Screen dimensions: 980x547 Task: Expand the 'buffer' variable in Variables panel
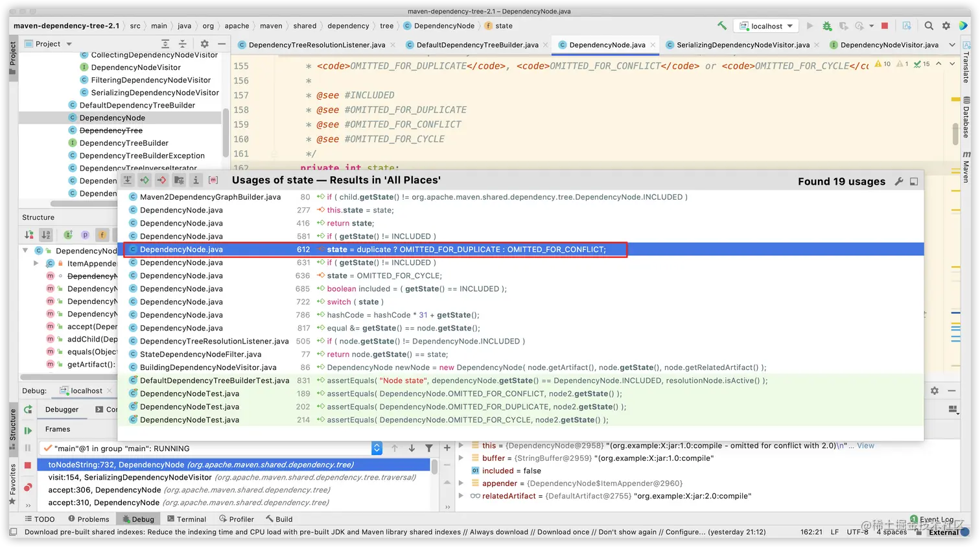tap(461, 458)
